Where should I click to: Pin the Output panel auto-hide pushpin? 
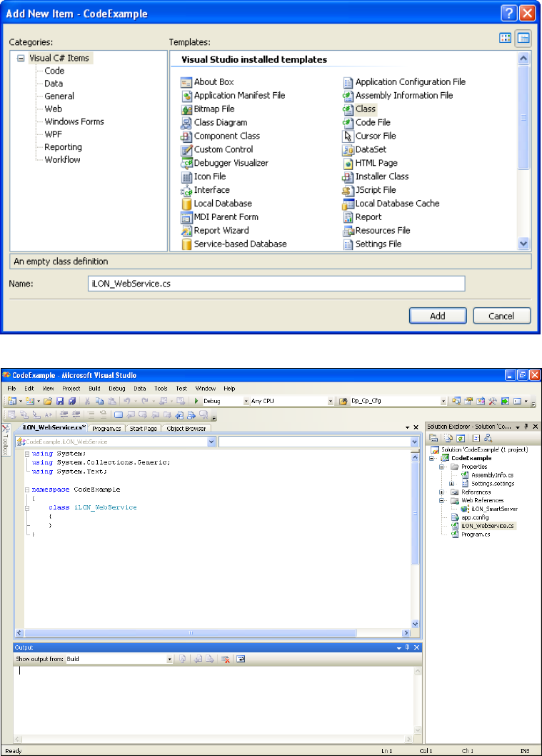pyautogui.click(x=408, y=647)
